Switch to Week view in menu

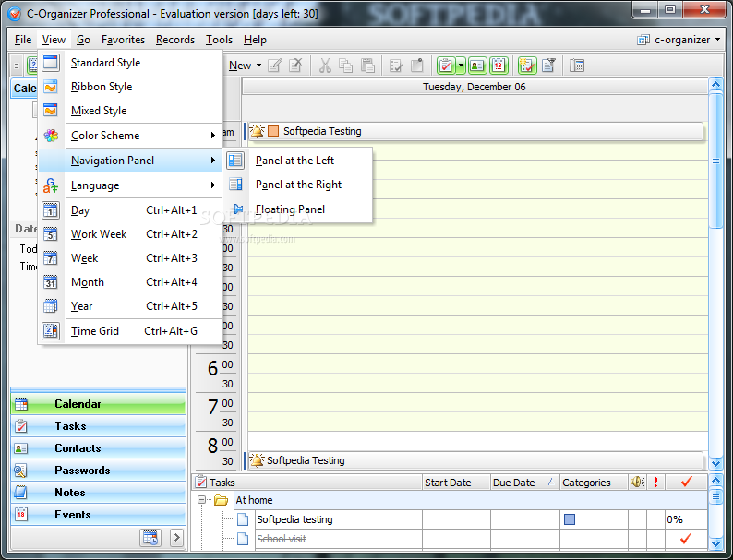pos(130,258)
